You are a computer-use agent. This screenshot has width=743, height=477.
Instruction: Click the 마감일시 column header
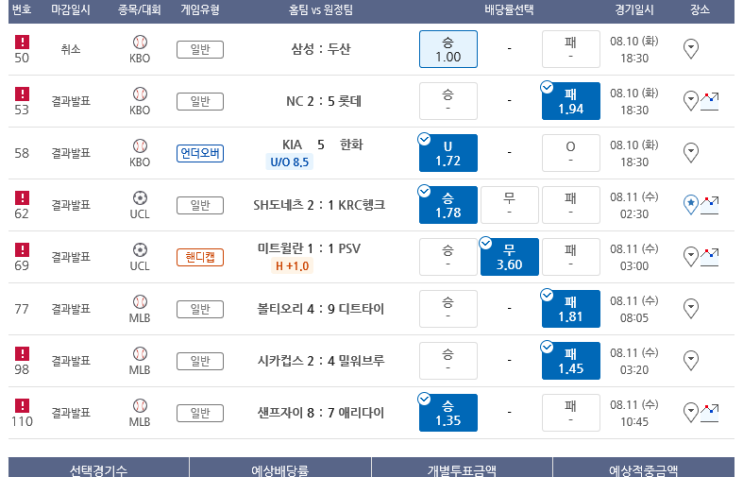[71, 9]
